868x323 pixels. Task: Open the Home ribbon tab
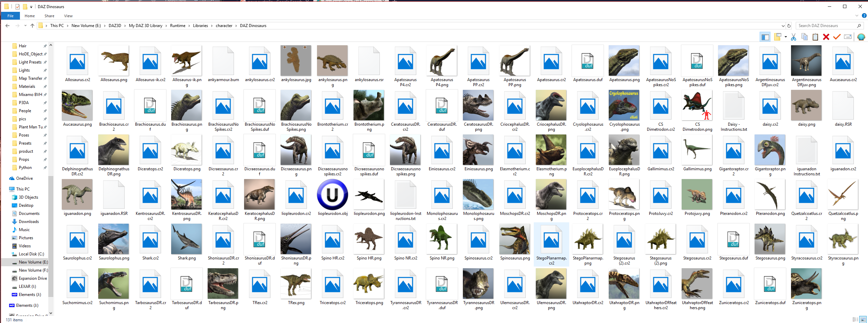pyautogui.click(x=30, y=16)
